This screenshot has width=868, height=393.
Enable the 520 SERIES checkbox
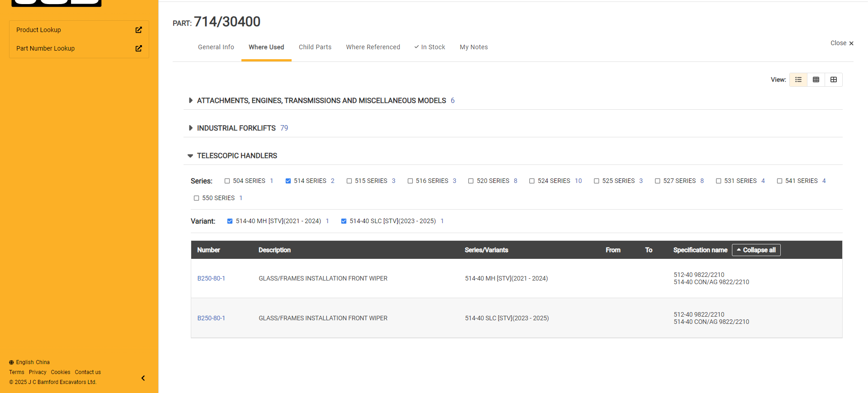[x=471, y=181]
